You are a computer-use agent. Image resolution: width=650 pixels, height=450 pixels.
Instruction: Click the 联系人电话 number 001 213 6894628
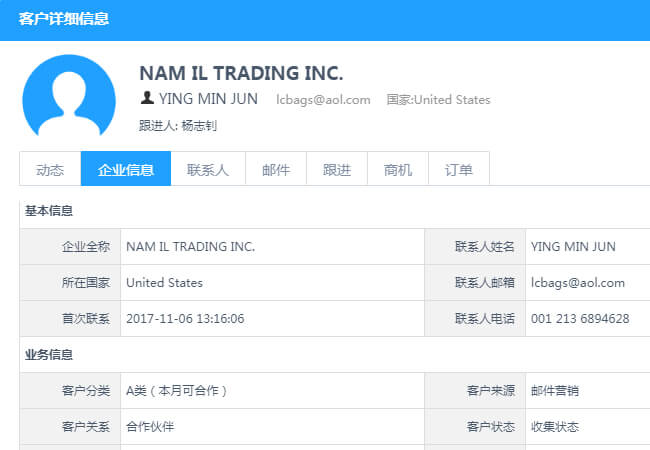580,319
